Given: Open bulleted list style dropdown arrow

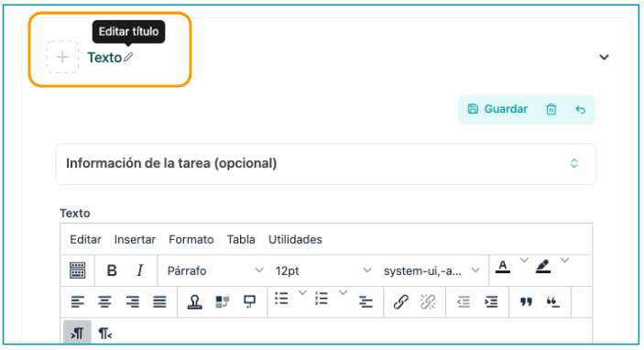Looking at the screenshot, I should 302,293.
